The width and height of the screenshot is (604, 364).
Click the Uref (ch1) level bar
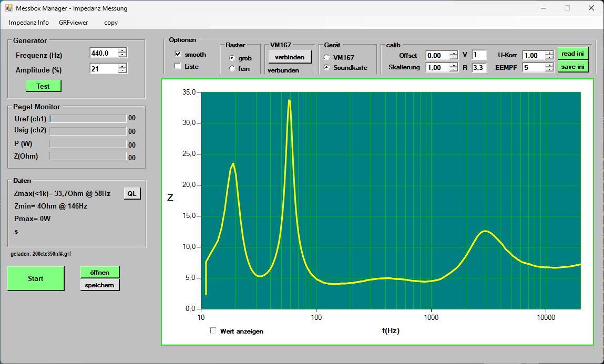click(x=88, y=119)
